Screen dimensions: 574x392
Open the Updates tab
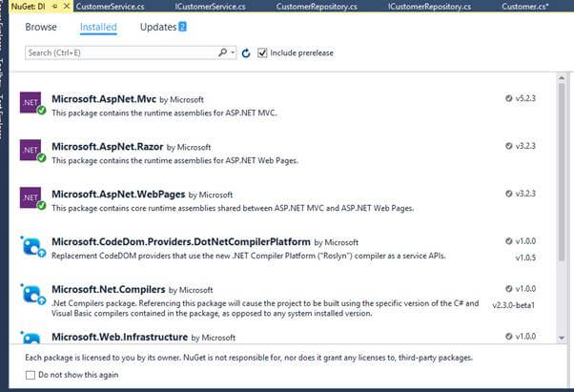point(158,27)
